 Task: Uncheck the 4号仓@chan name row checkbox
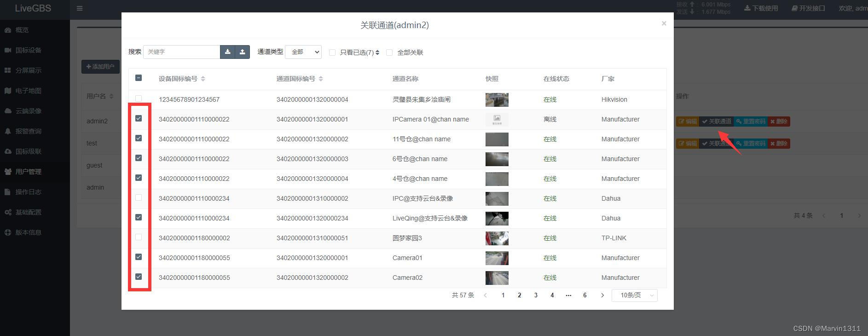pos(139,178)
